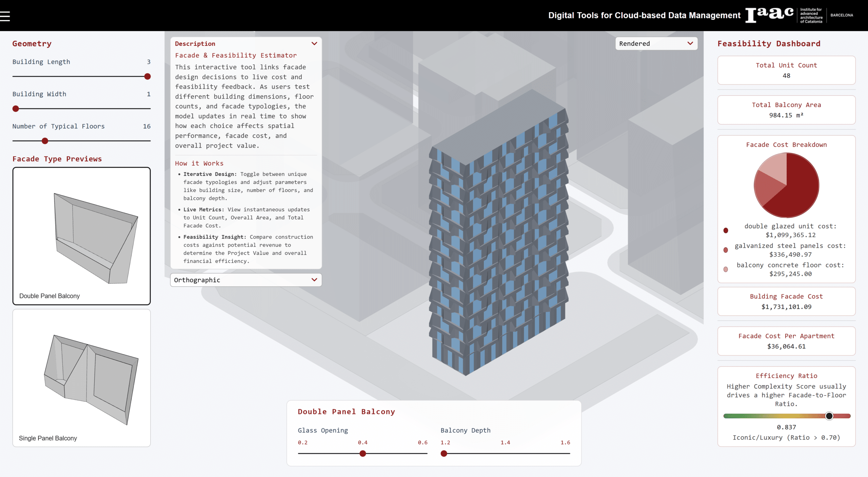The width and height of the screenshot is (868, 477).
Task: Click the Building Width slider handle
Action: pos(16,109)
